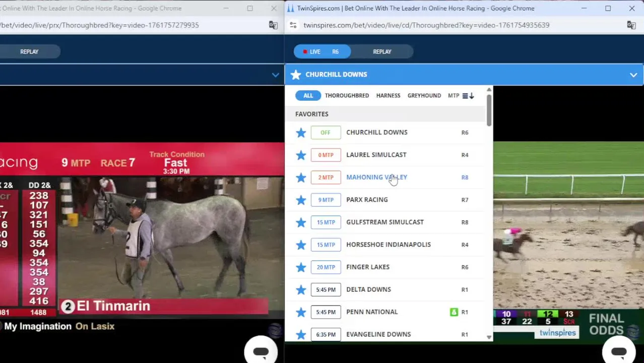This screenshot has width=644, height=363.
Task: Maximize the right Chrome window
Action: click(x=608, y=8)
